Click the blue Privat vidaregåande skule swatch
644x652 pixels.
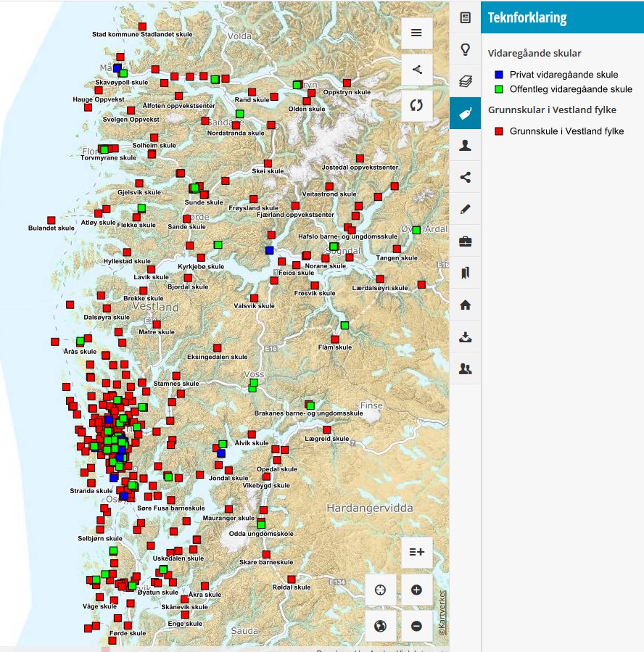pos(498,75)
